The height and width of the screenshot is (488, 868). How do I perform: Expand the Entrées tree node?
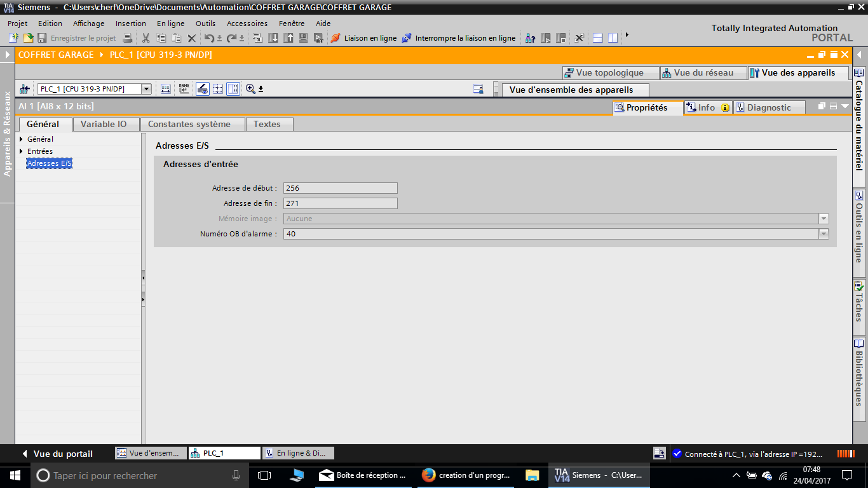(21, 151)
